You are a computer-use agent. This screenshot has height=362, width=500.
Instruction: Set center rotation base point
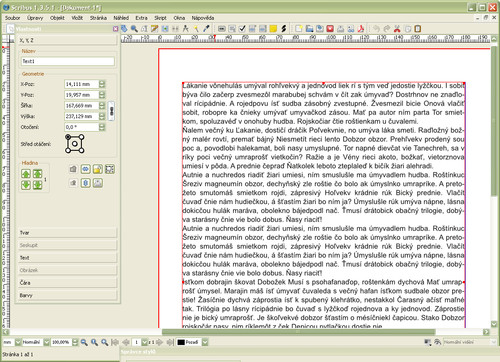tap(75, 144)
